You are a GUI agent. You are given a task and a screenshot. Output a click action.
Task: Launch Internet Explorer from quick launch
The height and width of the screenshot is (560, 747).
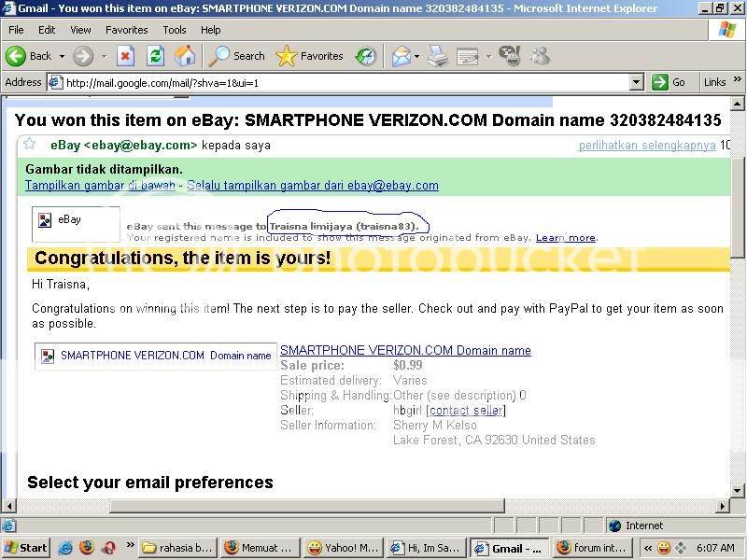point(64,548)
